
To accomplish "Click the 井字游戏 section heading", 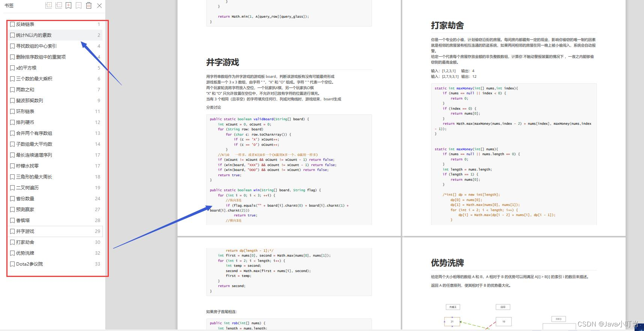I will (x=223, y=62).
